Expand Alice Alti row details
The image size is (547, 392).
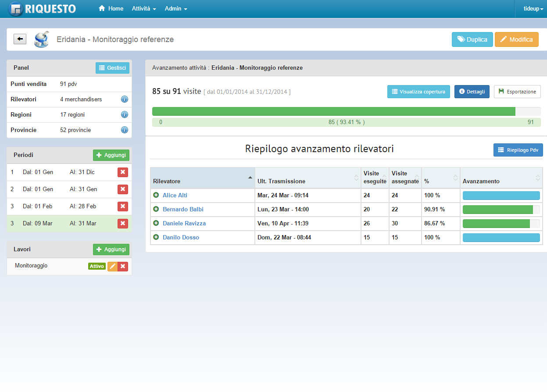[x=156, y=196]
